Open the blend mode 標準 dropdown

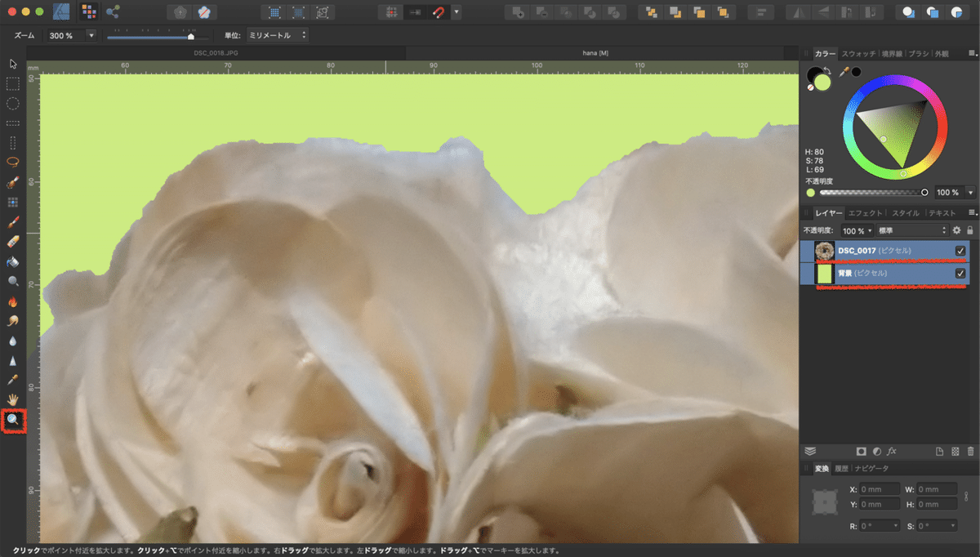click(912, 231)
